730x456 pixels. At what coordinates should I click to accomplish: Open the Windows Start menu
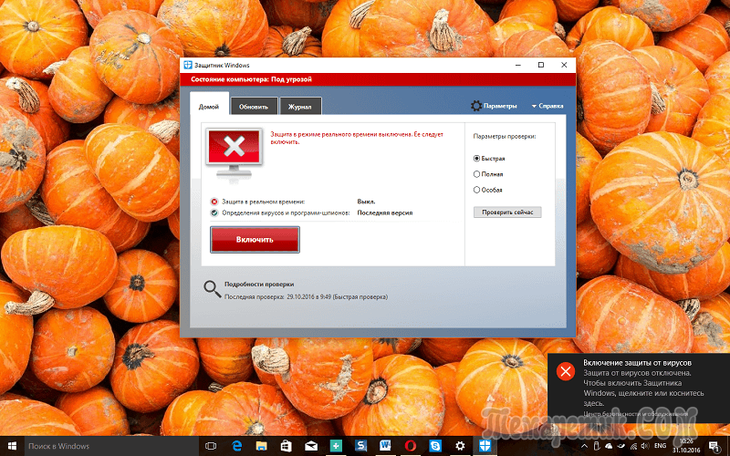(12, 446)
